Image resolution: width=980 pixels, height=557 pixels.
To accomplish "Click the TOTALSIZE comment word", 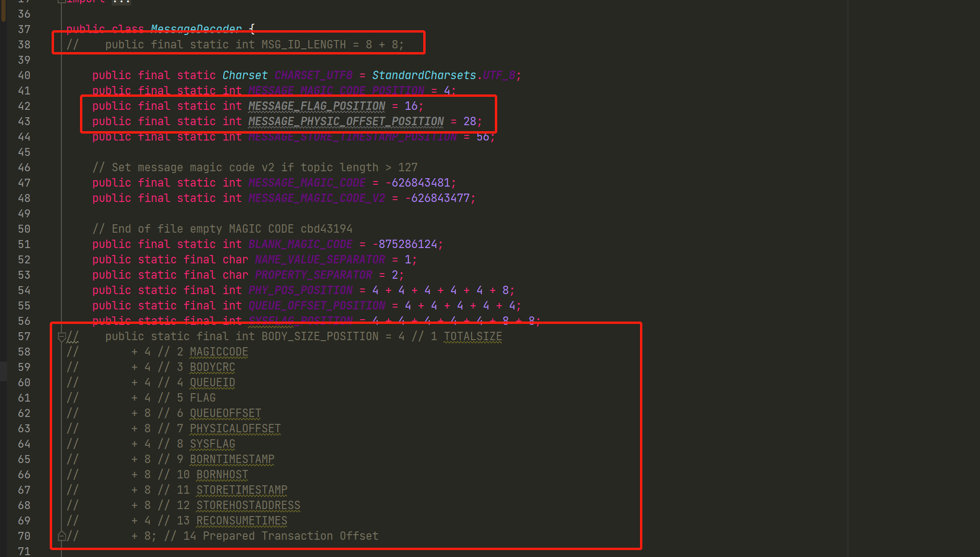I will click(473, 336).
